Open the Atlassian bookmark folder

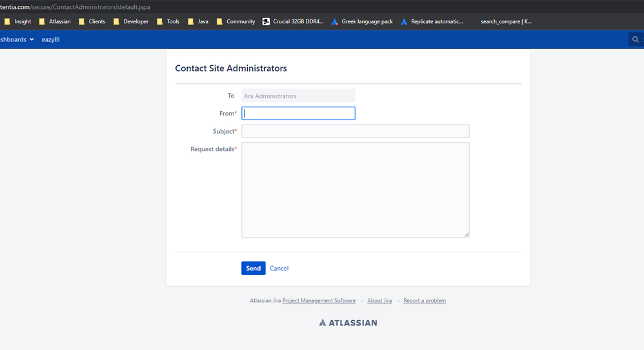pos(55,21)
